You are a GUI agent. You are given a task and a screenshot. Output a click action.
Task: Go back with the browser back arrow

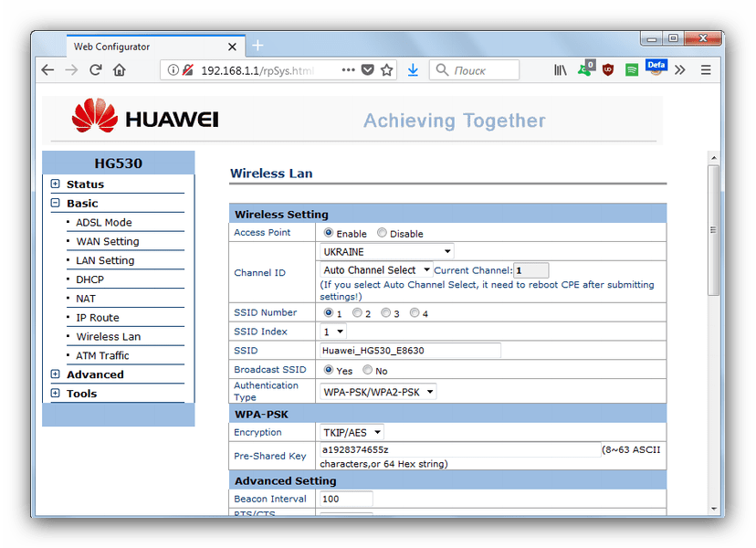coord(47,70)
